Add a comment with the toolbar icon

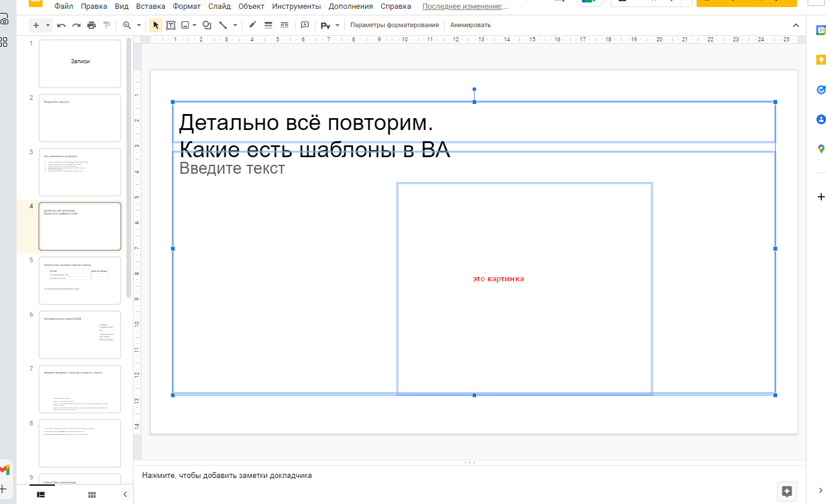point(305,25)
